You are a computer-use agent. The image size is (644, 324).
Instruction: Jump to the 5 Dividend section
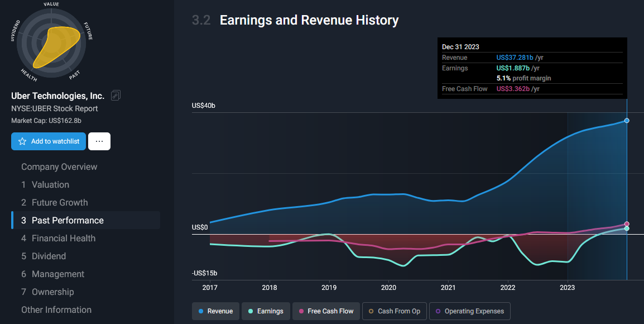click(44, 256)
